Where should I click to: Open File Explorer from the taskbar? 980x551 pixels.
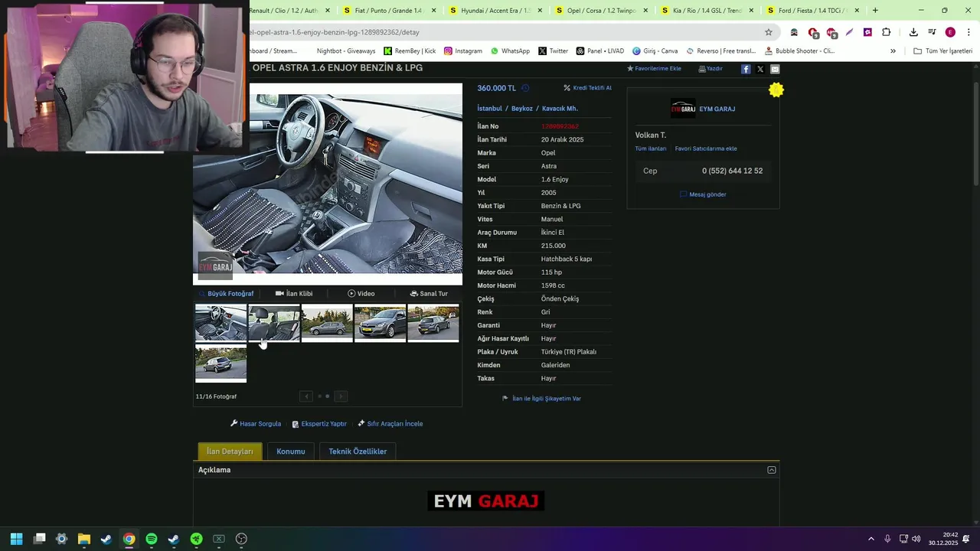pos(84,539)
